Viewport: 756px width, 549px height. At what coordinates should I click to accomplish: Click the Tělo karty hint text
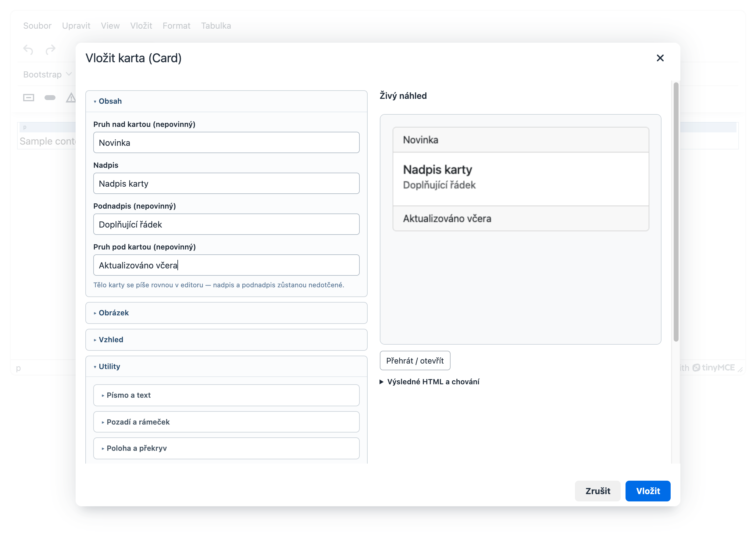[219, 285]
